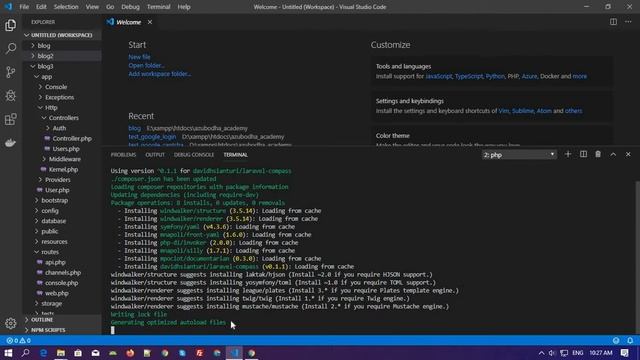The width and height of the screenshot is (640, 360).
Task: Open Kernel.php in the explorer
Action: [x=63, y=169]
